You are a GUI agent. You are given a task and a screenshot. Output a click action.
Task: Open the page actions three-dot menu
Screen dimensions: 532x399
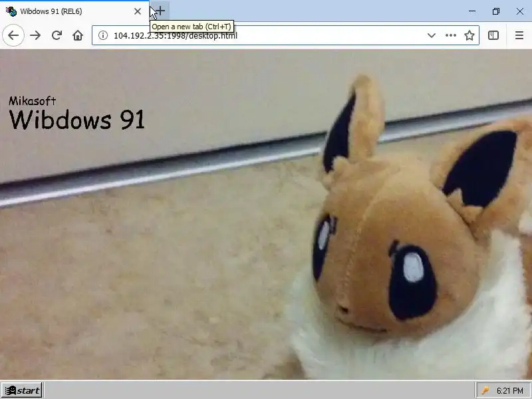point(451,35)
